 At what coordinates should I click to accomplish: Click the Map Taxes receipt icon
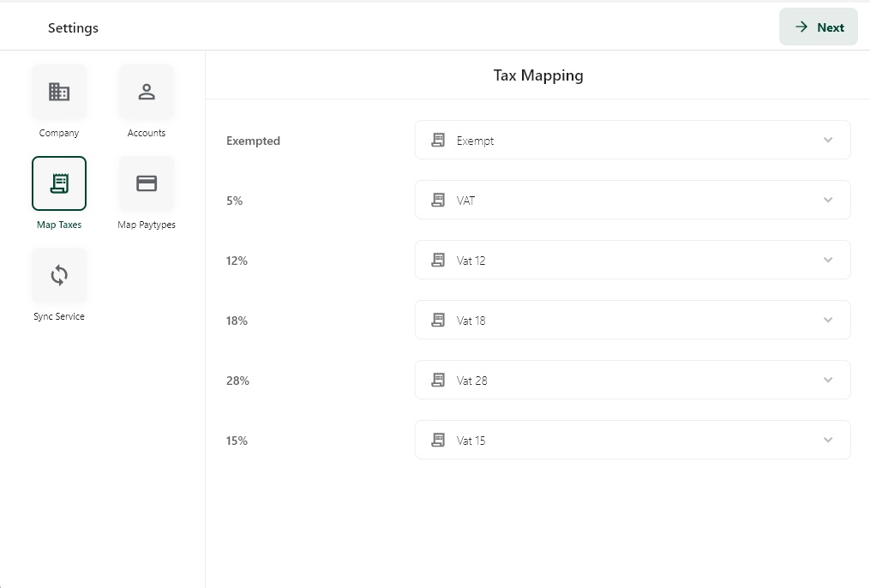[59, 183]
